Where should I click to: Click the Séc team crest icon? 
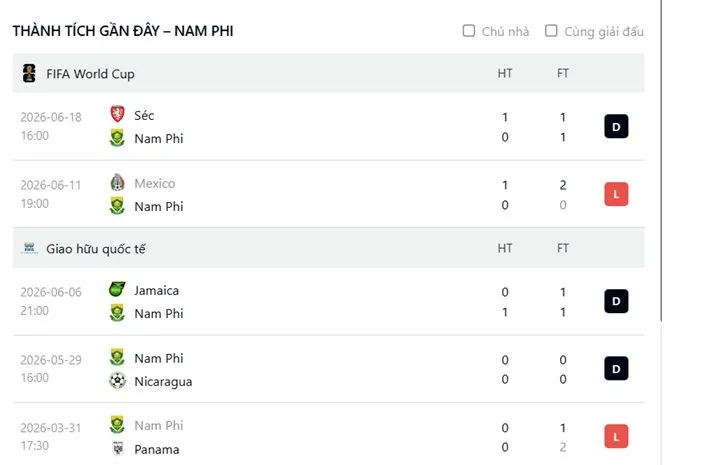(x=118, y=114)
